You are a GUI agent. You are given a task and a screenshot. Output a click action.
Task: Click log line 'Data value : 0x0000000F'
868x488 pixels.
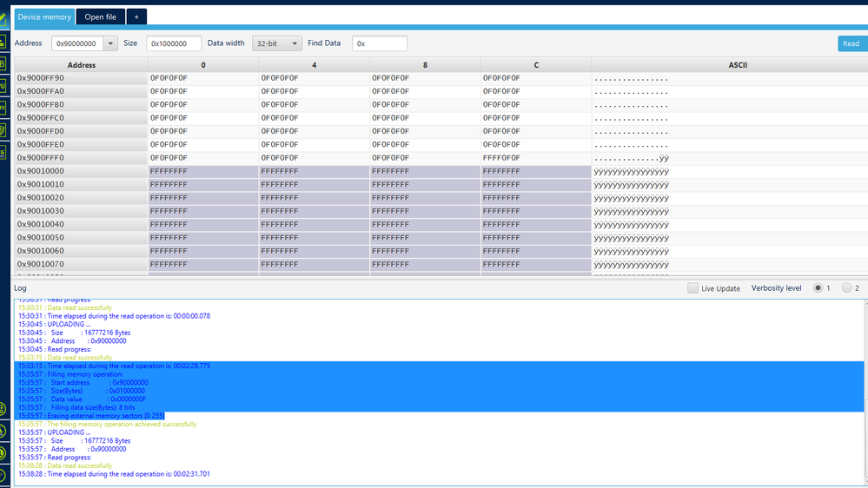[82, 399]
